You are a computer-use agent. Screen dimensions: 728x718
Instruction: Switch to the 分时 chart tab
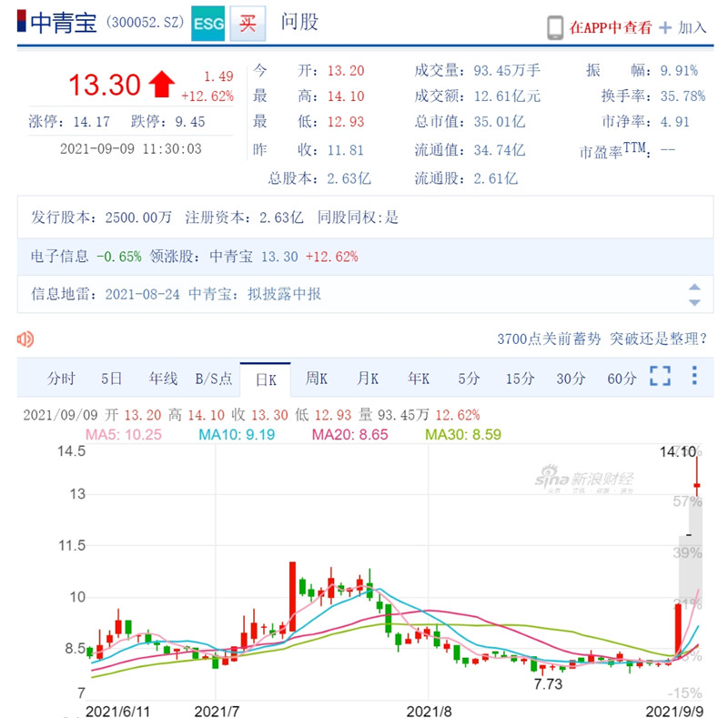pyautogui.click(x=61, y=379)
